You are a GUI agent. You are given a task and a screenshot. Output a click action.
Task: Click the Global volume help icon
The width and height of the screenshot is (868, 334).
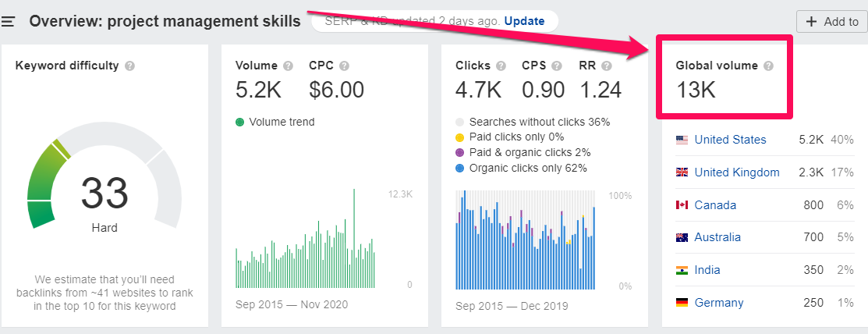click(768, 66)
